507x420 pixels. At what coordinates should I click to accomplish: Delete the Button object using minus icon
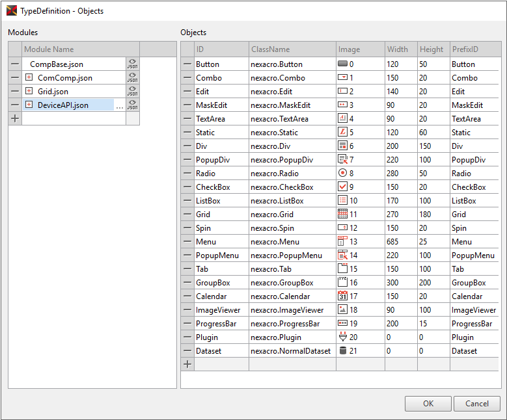[187, 64]
